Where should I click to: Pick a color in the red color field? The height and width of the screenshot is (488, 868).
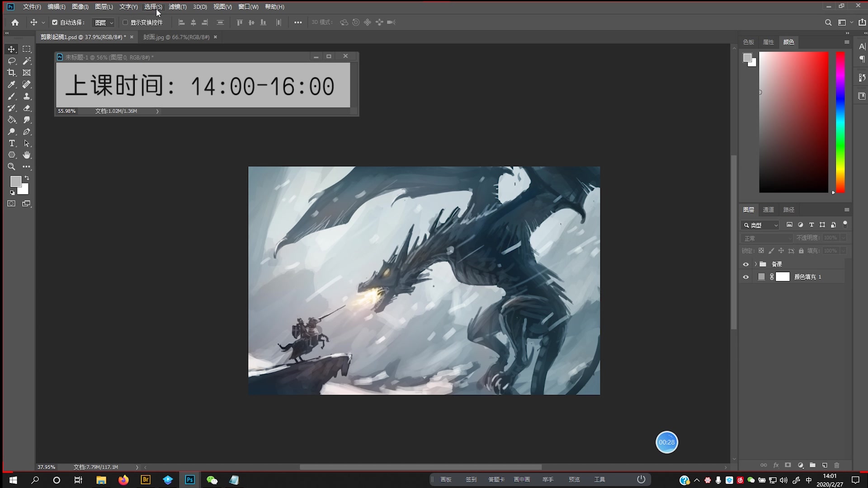[793, 122]
